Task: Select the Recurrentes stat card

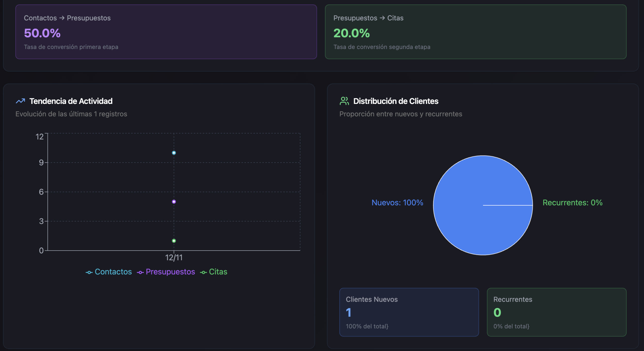Action: tap(556, 312)
